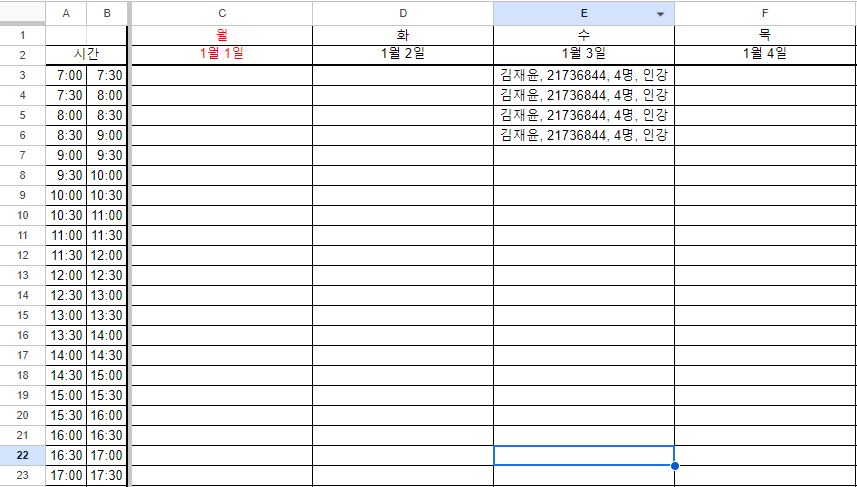Select the 7:00 start time cell
Image resolution: width=857 pixels, height=487 pixels.
click(x=66, y=75)
